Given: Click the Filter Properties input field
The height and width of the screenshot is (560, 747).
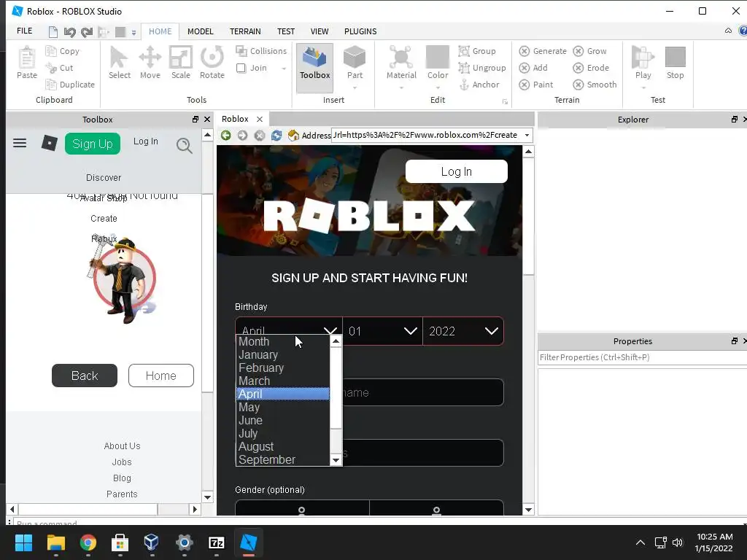Looking at the screenshot, I should click(642, 357).
